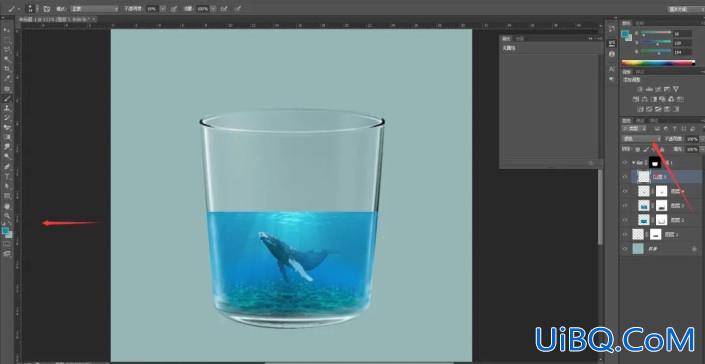The width and height of the screenshot is (705, 364).
Task: Select the Rectangular Marquee tool
Action: 7,40
